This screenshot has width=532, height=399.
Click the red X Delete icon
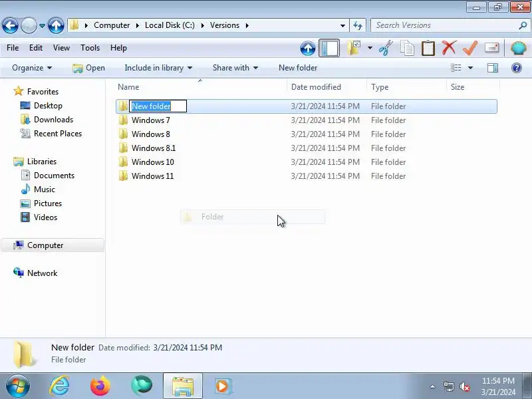point(449,48)
